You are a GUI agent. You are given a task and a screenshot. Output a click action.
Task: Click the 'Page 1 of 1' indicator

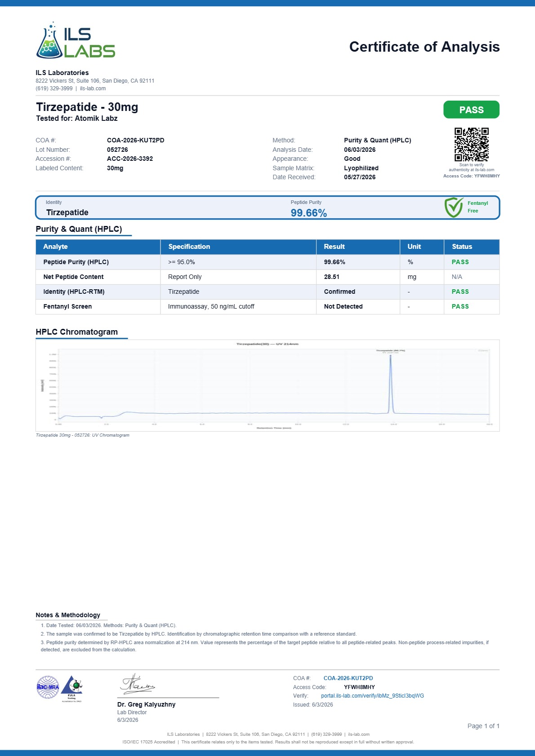coord(483,726)
